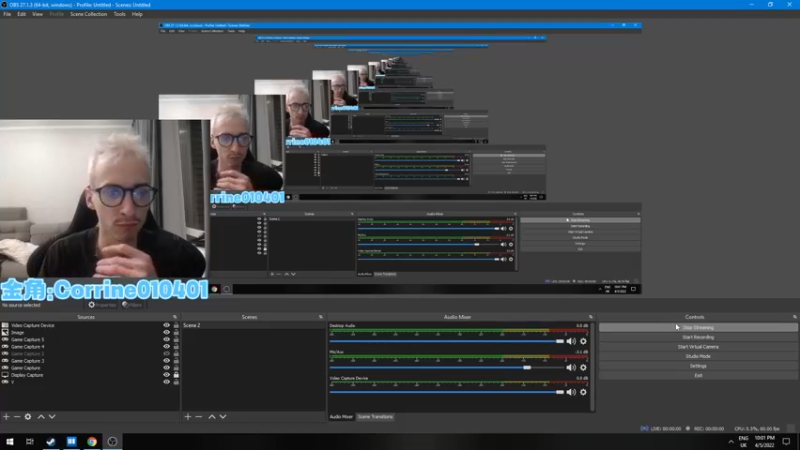This screenshot has width=800, height=450.
Task: Open Video Capture Device audio gear settings
Action: click(583, 392)
